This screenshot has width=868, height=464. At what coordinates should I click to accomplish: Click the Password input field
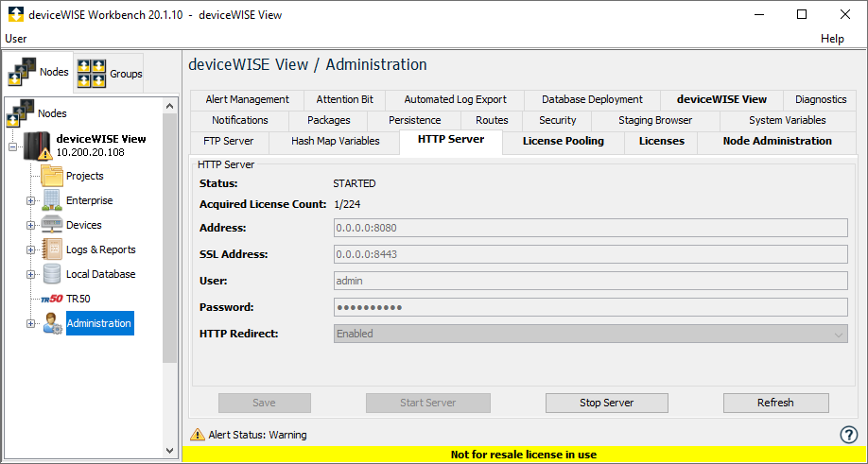coord(591,307)
